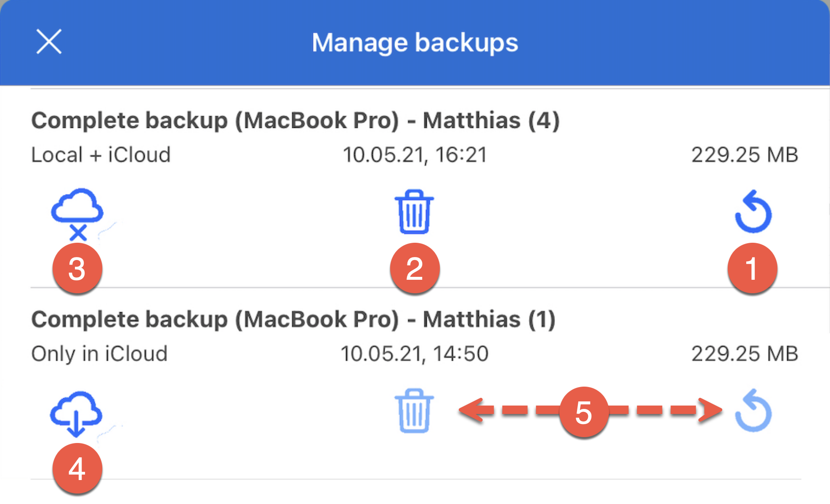Click red annotation badge number 5

click(584, 412)
